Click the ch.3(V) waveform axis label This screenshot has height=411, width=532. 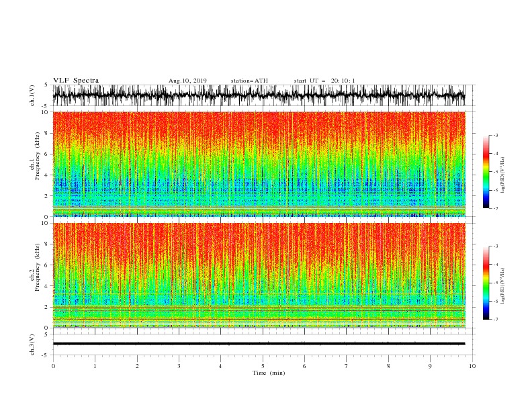click(32, 345)
